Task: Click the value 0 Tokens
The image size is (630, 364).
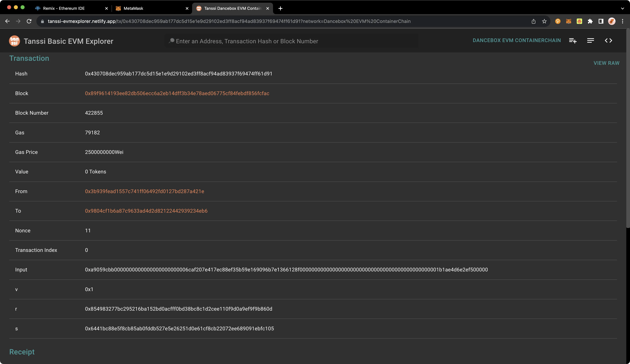Action: click(96, 172)
